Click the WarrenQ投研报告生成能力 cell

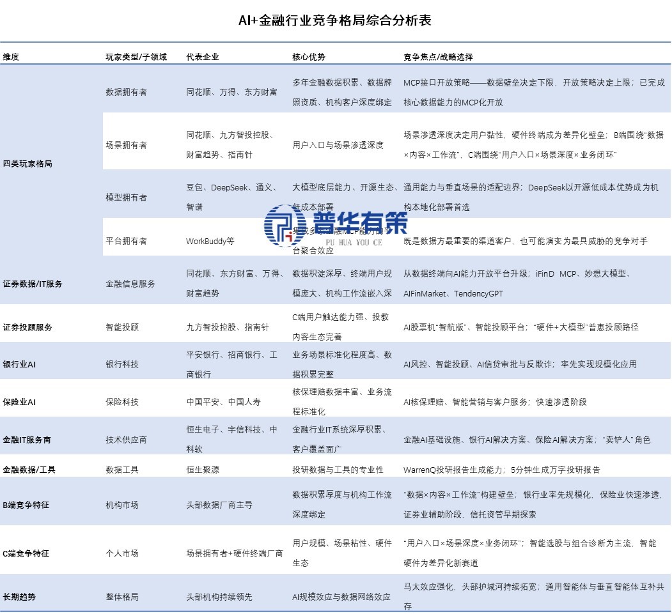(x=502, y=470)
